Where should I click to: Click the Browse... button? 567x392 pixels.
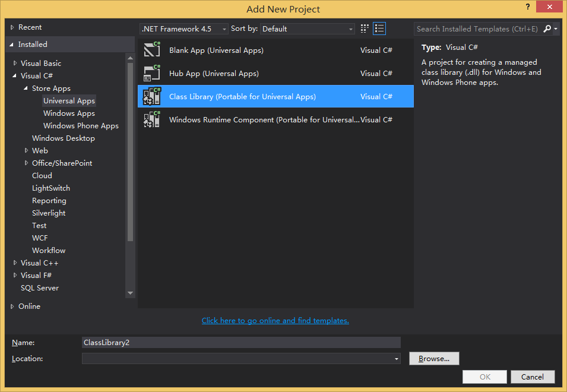(x=434, y=358)
